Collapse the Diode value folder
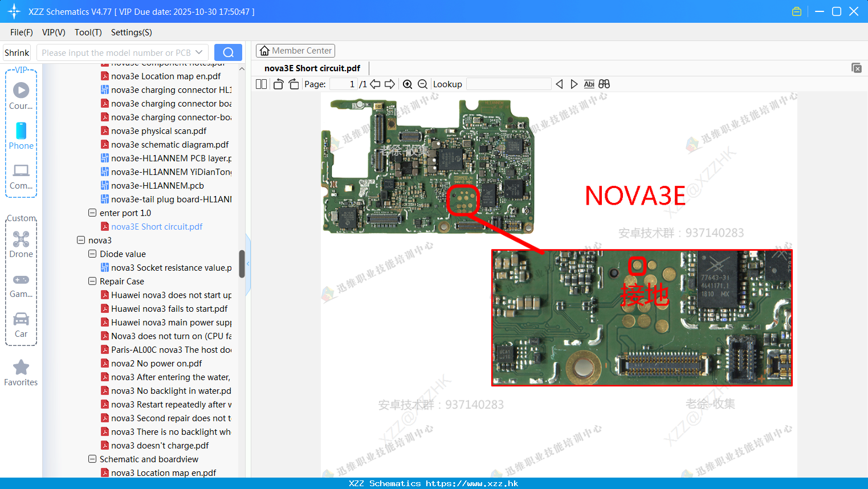Image resolution: width=868 pixels, height=489 pixels. click(92, 254)
